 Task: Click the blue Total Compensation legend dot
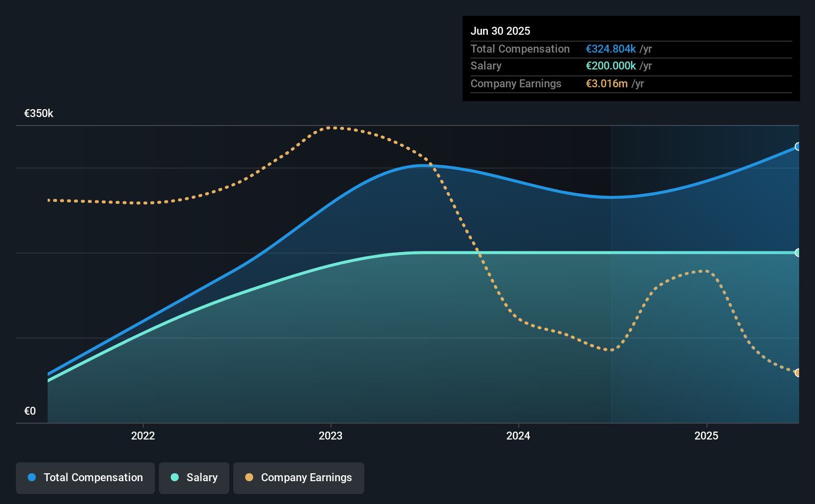[32, 477]
